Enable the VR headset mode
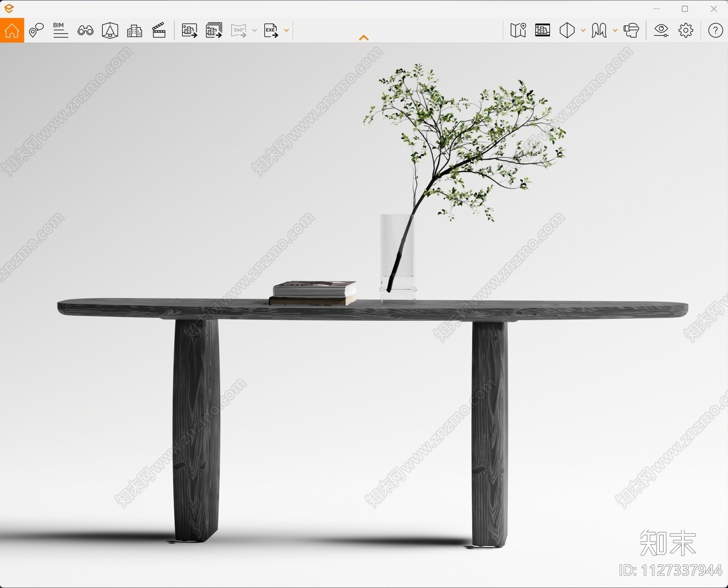 tap(631, 30)
